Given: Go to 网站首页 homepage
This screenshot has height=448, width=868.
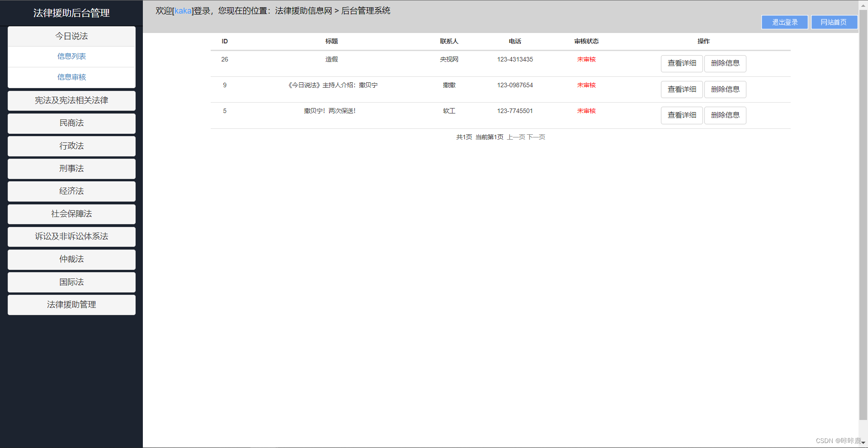Looking at the screenshot, I should tap(834, 22).
